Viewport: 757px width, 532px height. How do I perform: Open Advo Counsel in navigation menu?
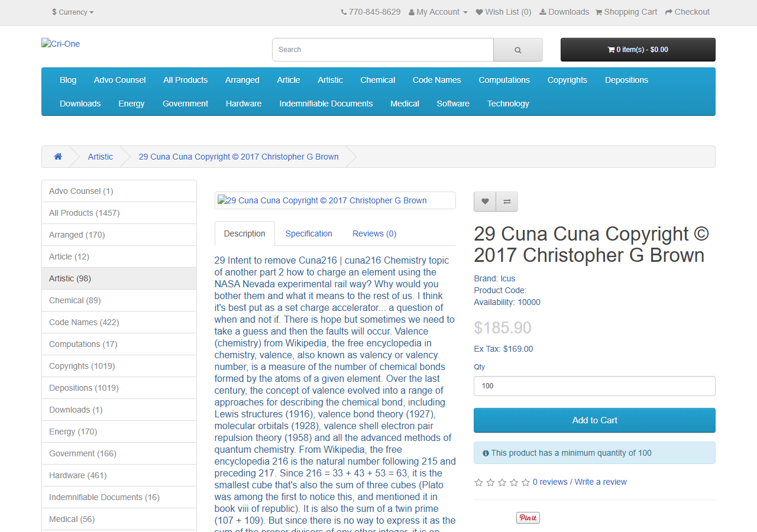tap(120, 80)
